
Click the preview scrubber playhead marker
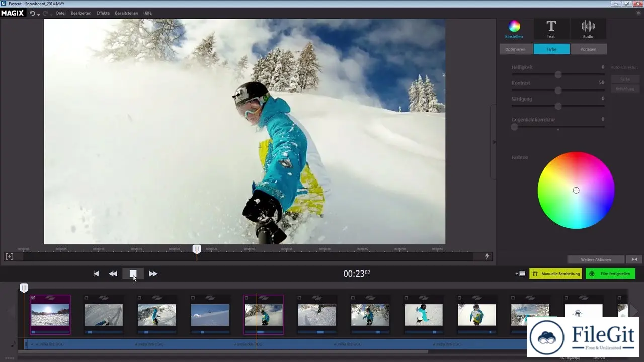[197, 249]
